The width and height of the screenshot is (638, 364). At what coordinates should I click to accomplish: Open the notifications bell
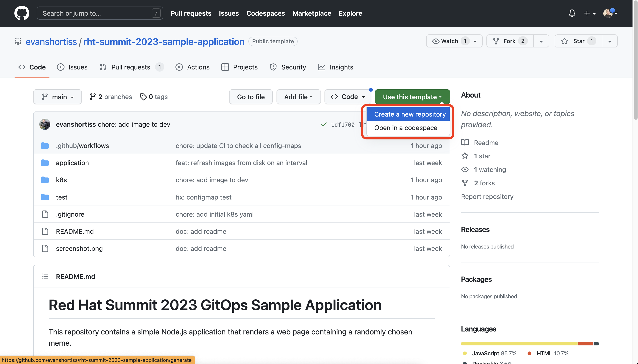point(572,13)
